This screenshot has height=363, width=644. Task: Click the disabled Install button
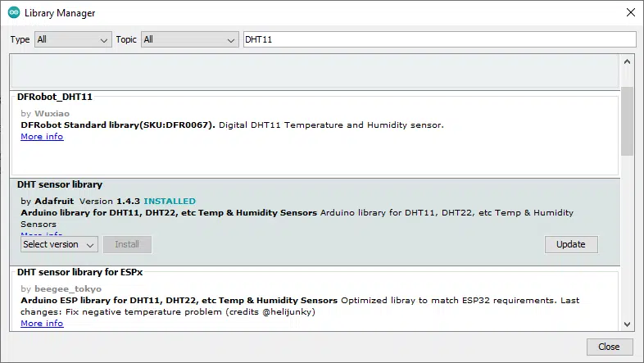pyautogui.click(x=127, y=244)
